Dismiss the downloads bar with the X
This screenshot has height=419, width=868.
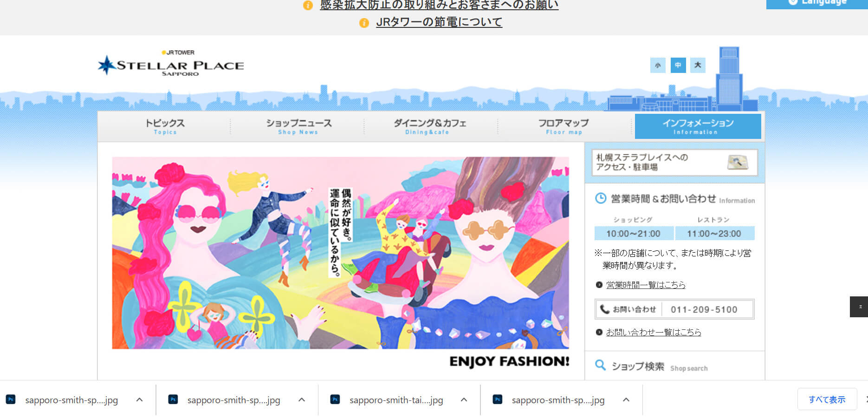tap(865, 399)
